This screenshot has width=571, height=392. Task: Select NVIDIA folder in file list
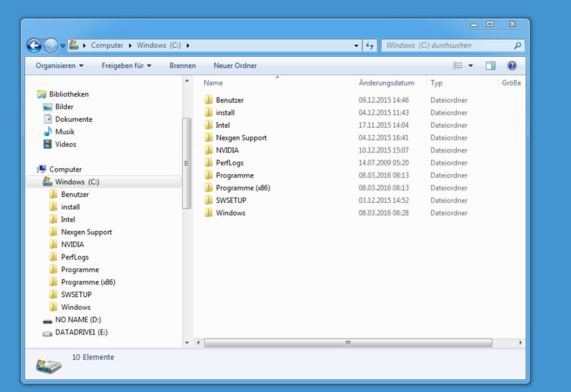222,150
